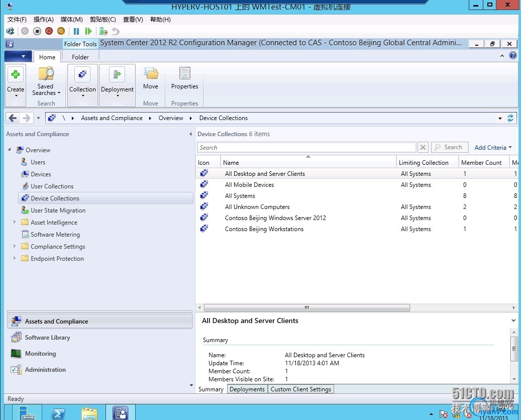Shut down the VM with red icon
Screen dimensions: 521x420
point(49,31)
